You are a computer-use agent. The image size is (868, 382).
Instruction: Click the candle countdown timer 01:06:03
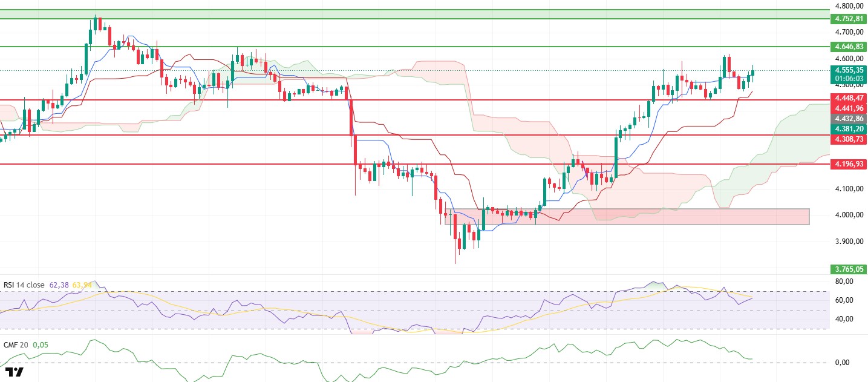click(x=849, y=79)
